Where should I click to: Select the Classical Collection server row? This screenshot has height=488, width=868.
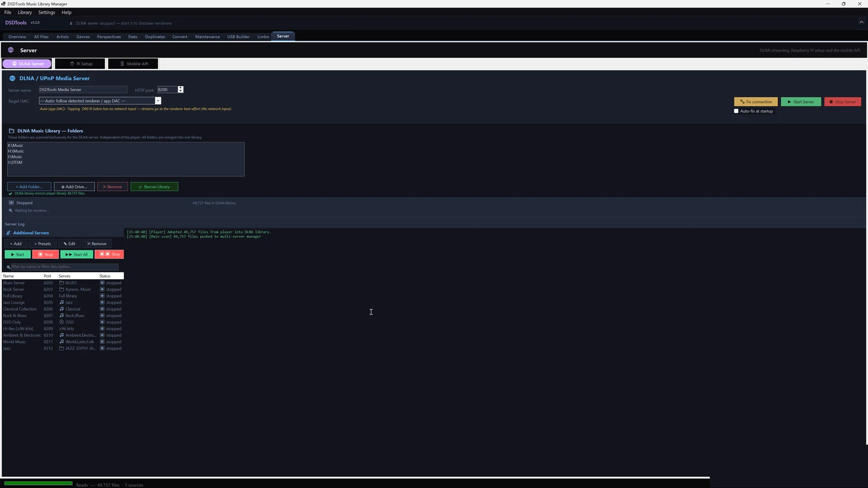click(63, 309)
